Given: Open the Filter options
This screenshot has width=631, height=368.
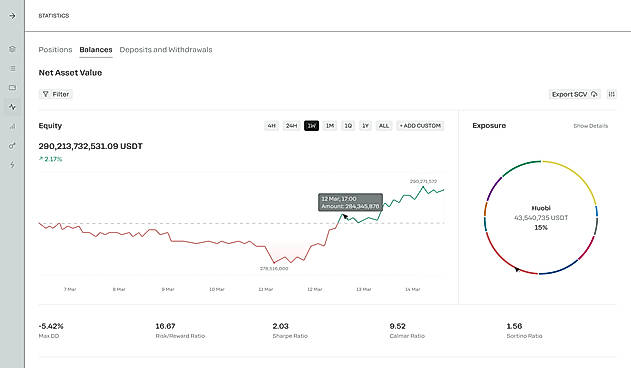Looking at the screenshot, I should 56,94.
